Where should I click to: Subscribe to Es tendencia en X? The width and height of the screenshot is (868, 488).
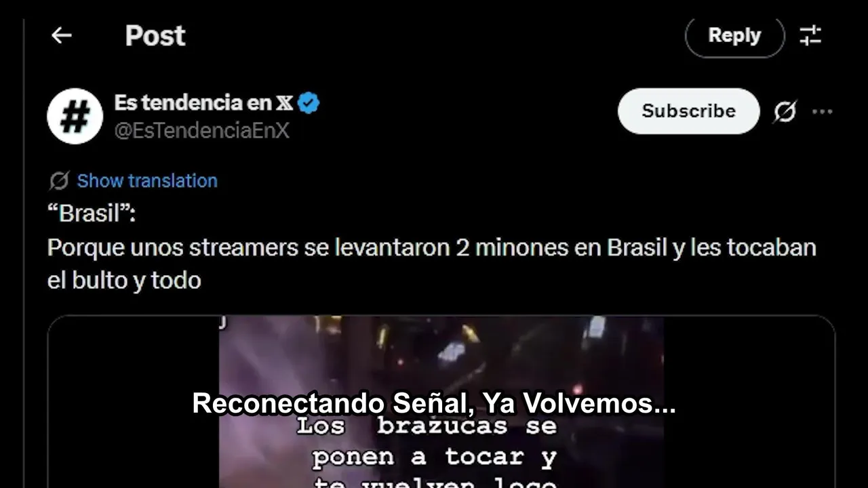click(x=688, y=111)
